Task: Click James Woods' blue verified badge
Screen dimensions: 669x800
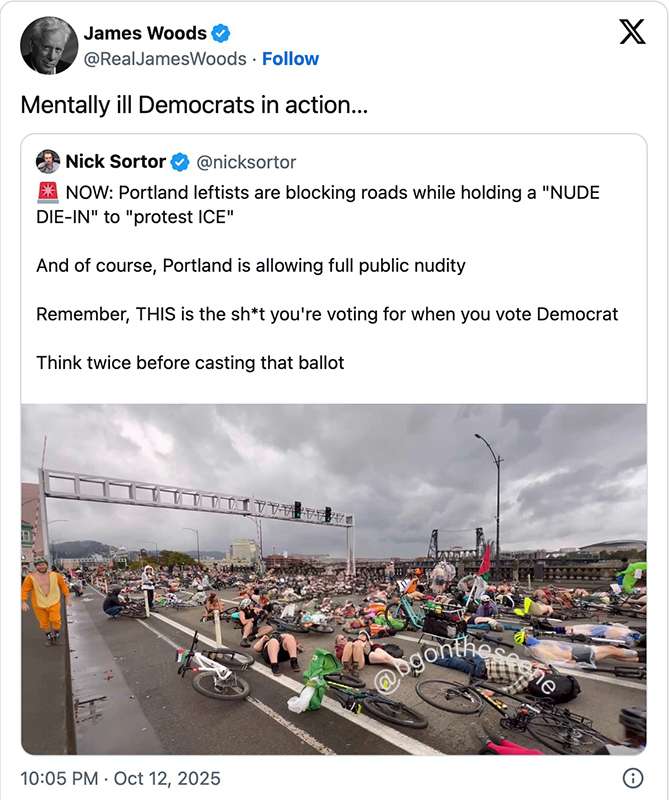Action: (221, 31)
